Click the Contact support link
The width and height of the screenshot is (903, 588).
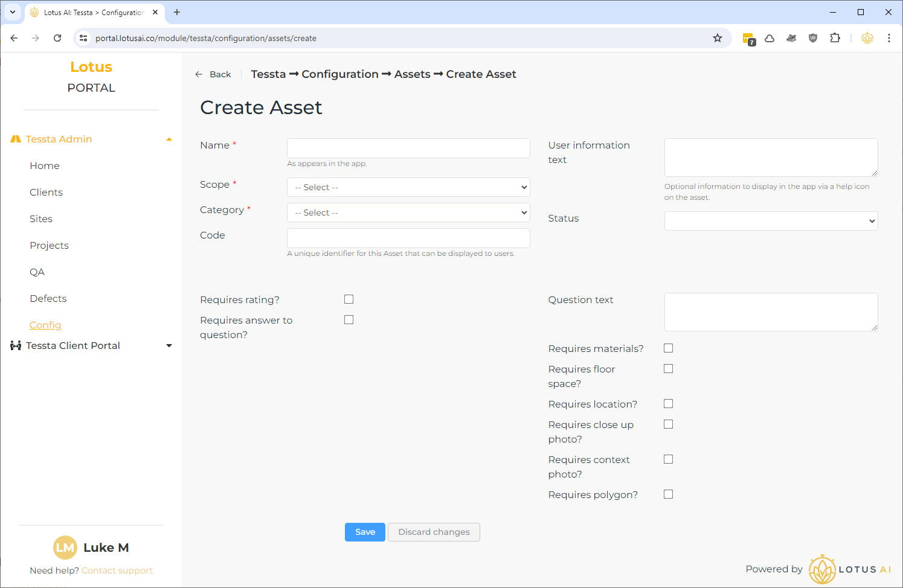point(117,570)
